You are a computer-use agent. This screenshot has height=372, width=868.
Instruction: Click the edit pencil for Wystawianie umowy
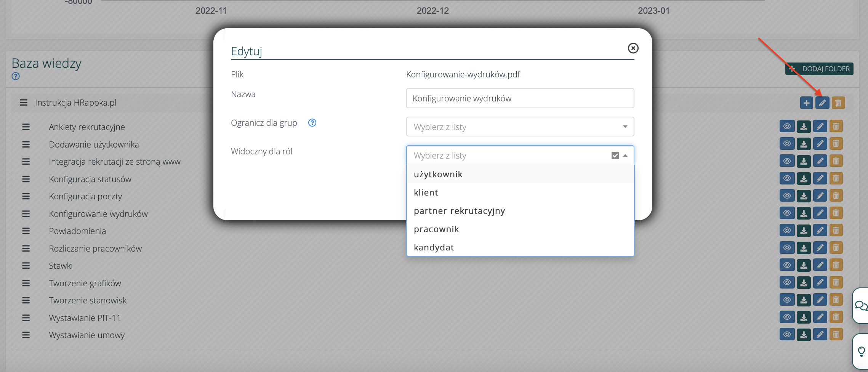click(820, 335)
